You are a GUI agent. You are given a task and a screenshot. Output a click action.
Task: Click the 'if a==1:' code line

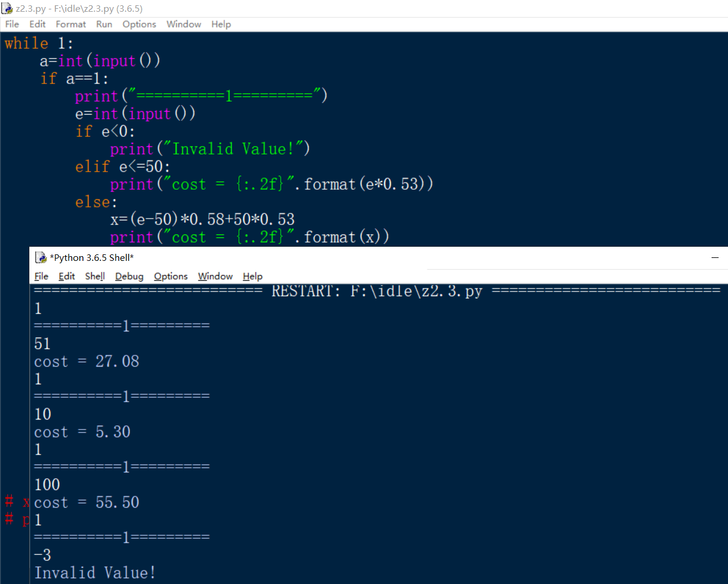tap(74, 79)
